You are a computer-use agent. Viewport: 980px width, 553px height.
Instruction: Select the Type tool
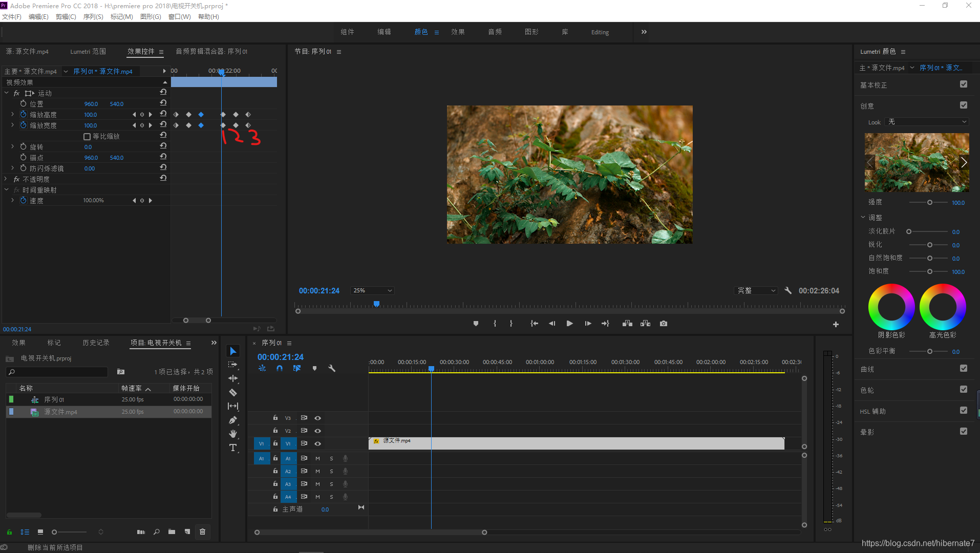click(233, 448)
